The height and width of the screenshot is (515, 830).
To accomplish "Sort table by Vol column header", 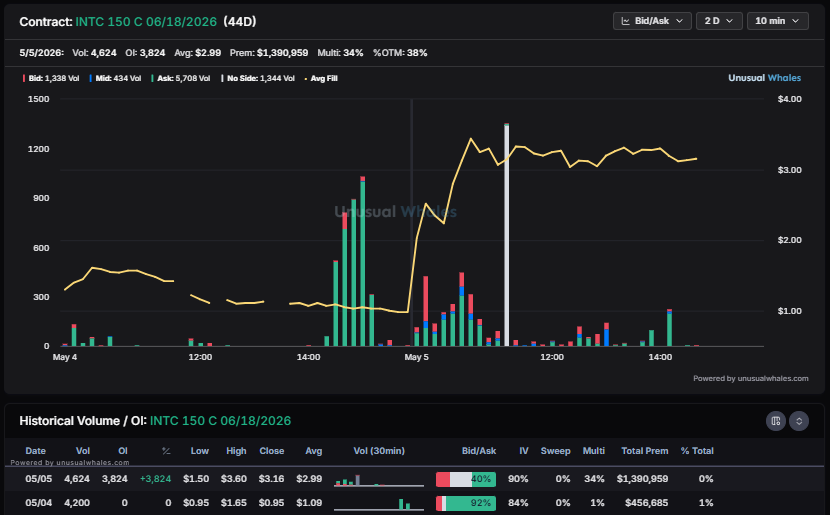I will [x=83, y=451].
